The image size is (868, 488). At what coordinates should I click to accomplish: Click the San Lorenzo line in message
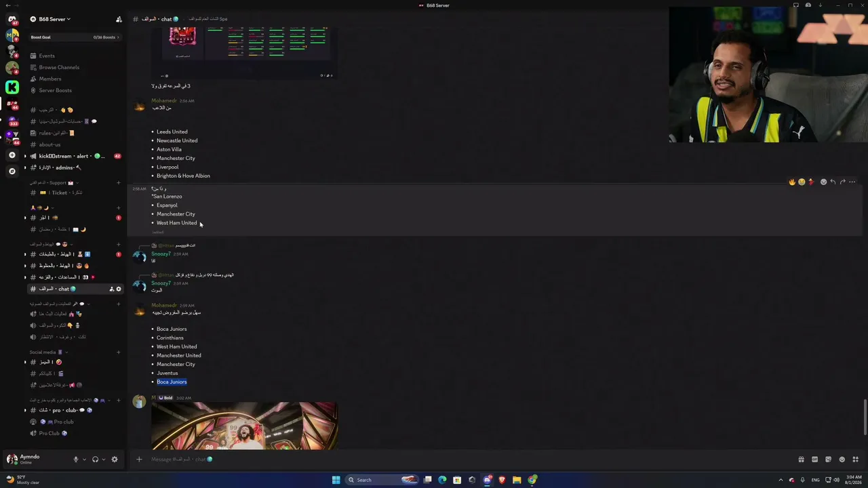(x=167, y=197)
